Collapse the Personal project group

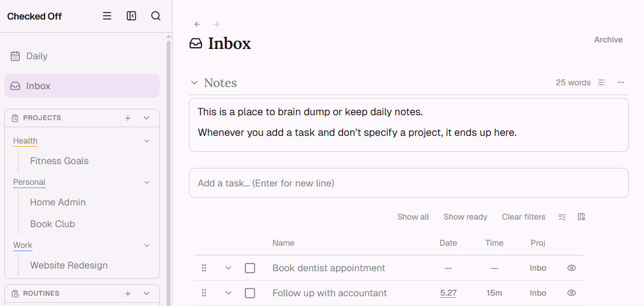point(147,182)
